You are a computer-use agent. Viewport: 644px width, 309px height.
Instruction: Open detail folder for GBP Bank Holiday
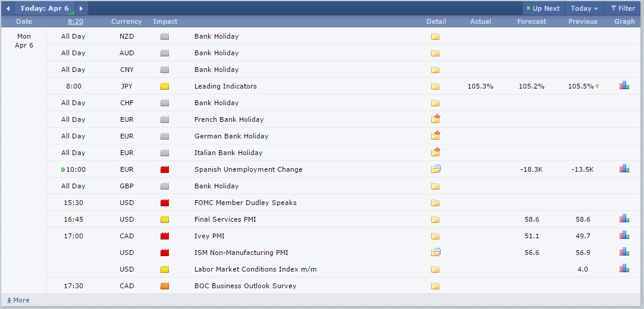(435, 187)
